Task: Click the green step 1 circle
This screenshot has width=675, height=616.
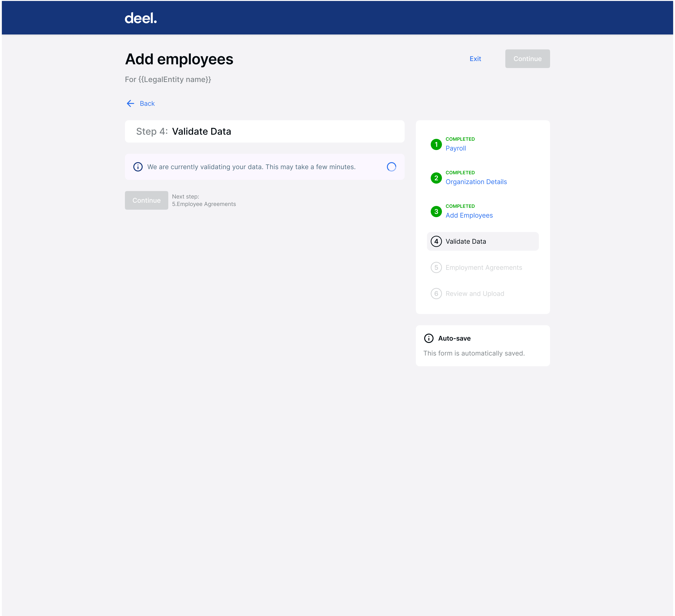Action: [436, 144]
